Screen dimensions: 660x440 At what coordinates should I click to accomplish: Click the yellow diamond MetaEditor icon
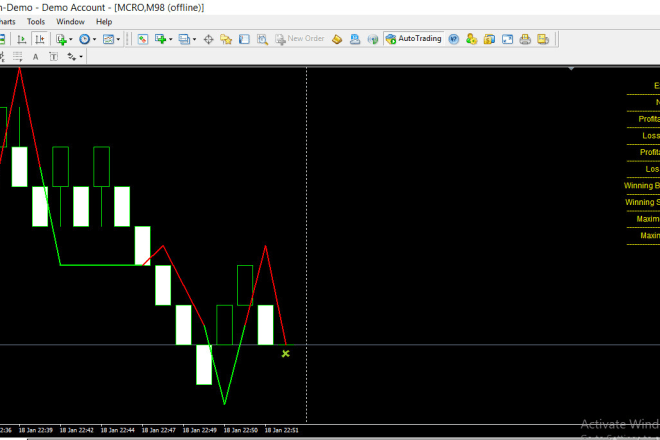(338, 39)
